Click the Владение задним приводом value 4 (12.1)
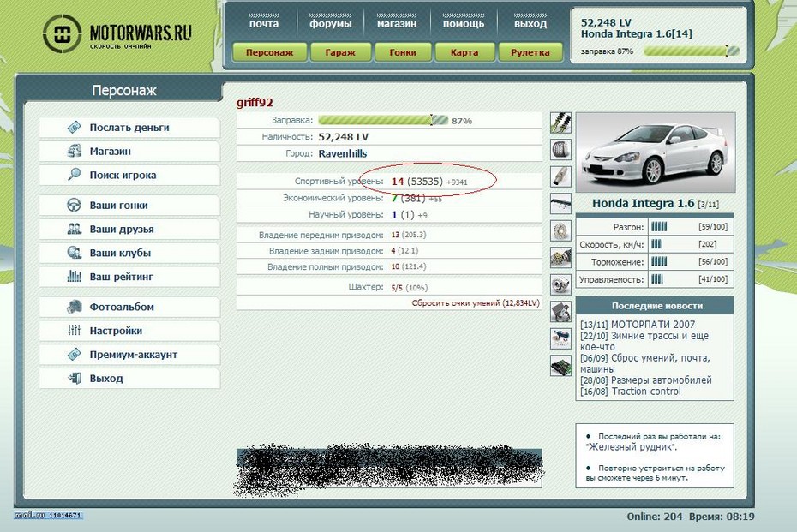 coord(404,250)
